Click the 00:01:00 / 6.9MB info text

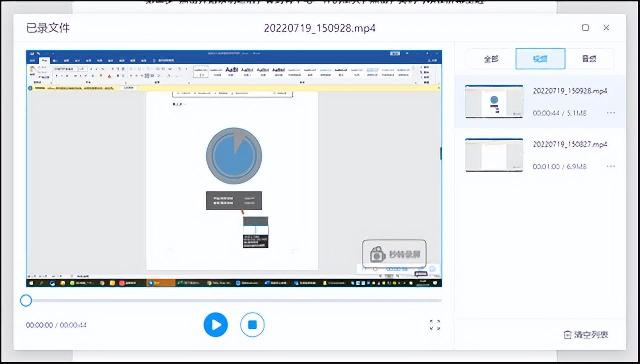[x=559, y=166]
